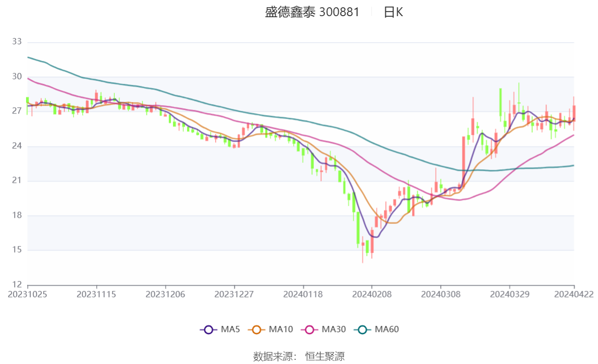Screen dimensions: 598x364
Task: Click the 20231227 x-axis date label
Action: [234, 295]
